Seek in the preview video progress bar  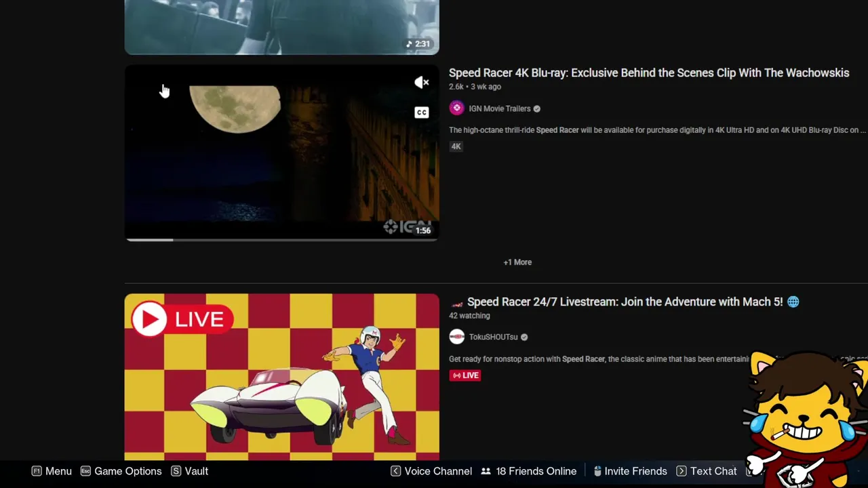[x=282, y=239]
